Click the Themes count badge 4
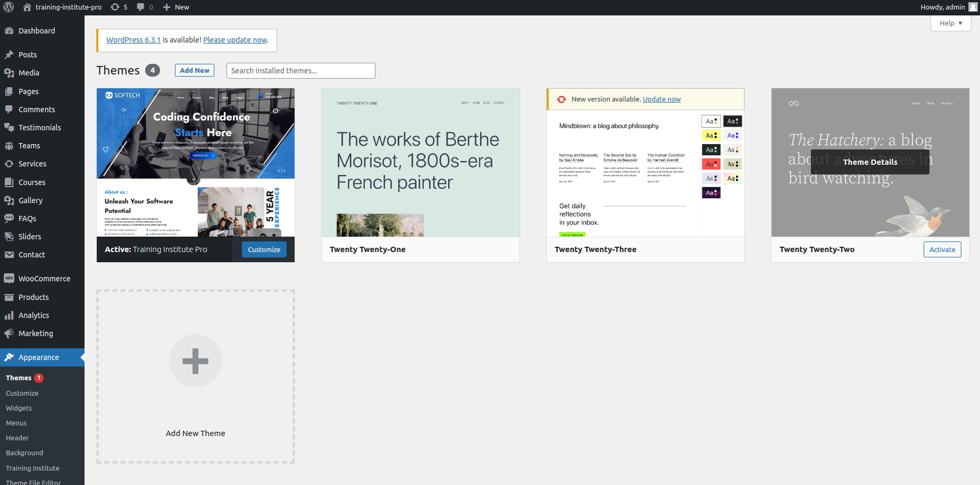The height and width of the screenshot is (485, 980). point(153,70)
